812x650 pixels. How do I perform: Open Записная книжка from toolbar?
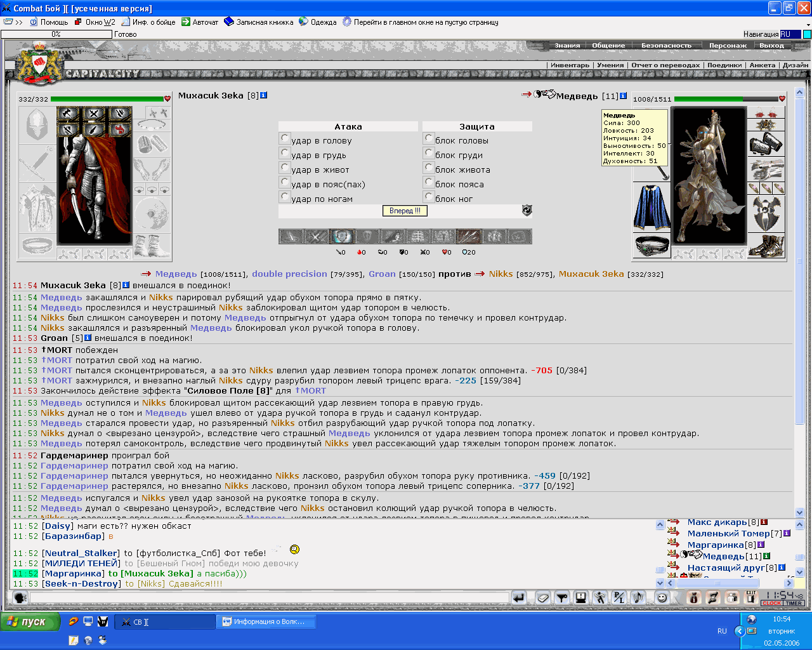(259, 22)
